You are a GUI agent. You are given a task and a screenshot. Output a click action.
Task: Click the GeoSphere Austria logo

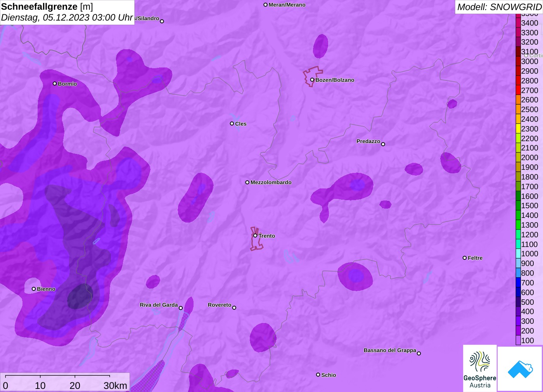point(480,368)
